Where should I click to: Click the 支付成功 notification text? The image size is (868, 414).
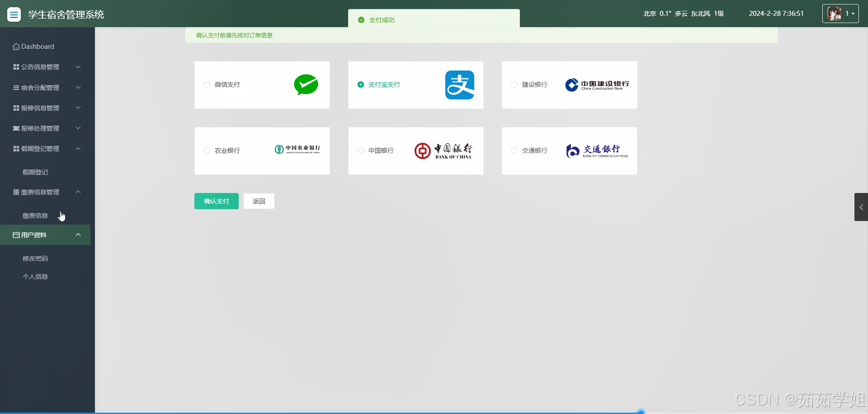pos(382,20)
